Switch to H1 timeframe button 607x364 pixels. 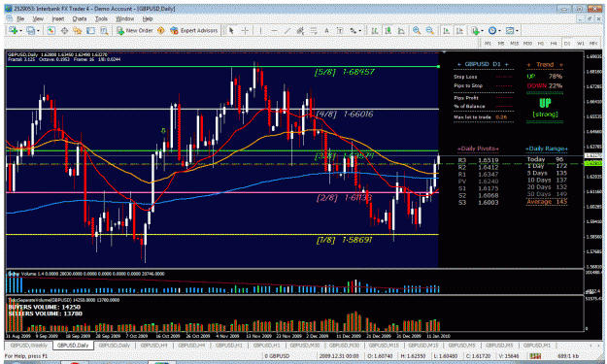[541, 44]
